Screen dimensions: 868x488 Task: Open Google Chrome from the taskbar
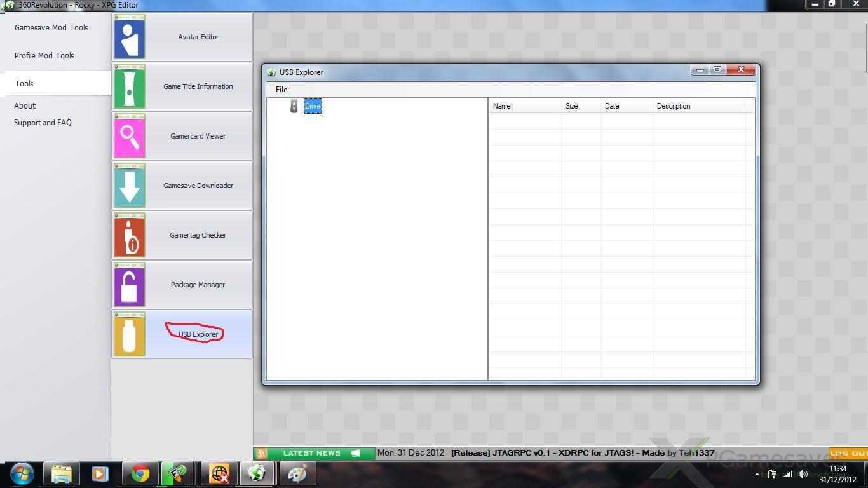140,474
